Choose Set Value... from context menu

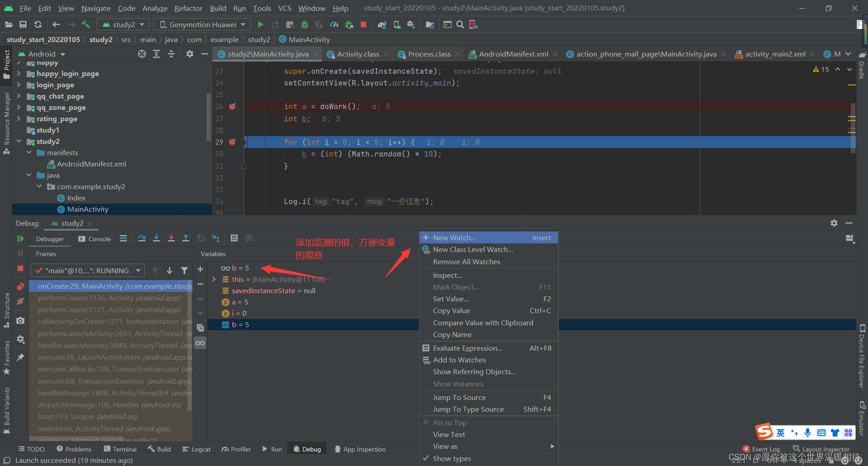488,299
